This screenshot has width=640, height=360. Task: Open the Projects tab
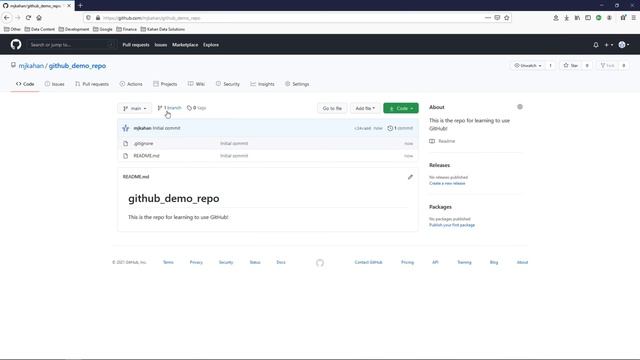[x=165, y=84]
